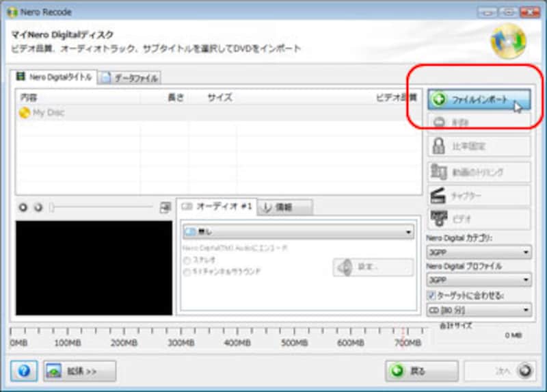547x392 pixels.
Task: Click the black video preview area
Action: [x=94, y=267]
